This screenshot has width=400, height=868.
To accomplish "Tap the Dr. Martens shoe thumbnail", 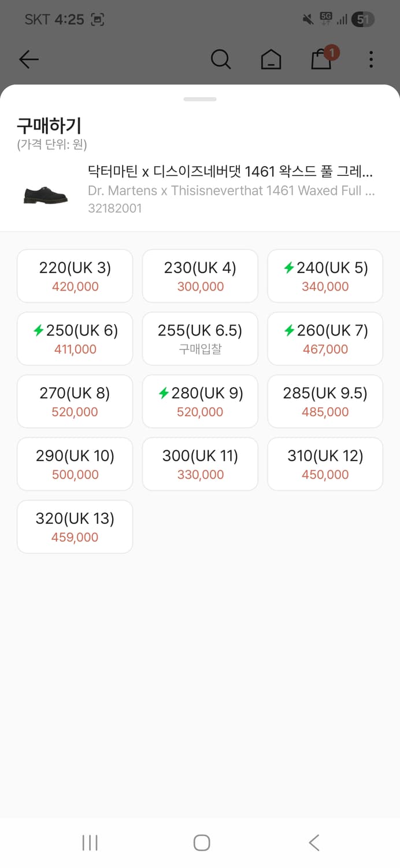I will [x=46, y=194].
